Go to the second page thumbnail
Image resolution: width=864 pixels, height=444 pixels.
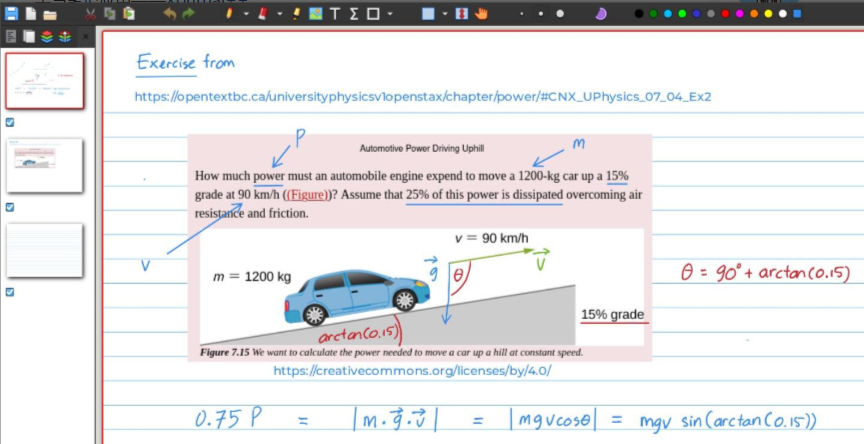45,165
